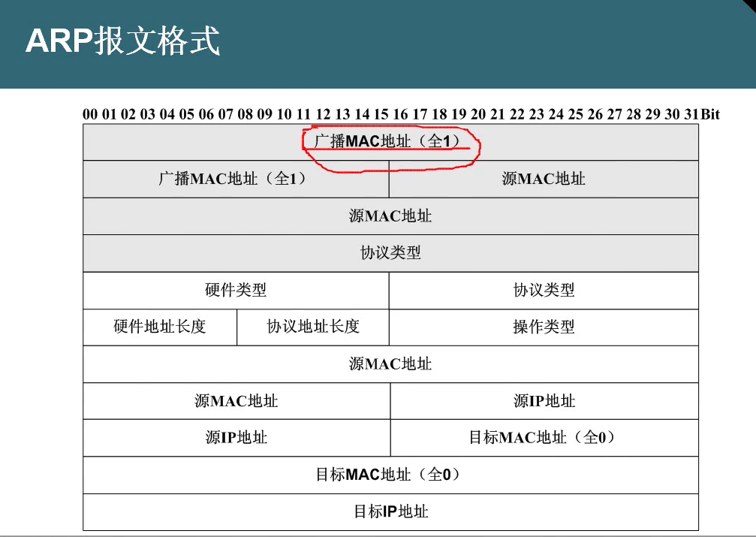The image size is (756, 537).
Task: Select the full-width "目标MAC地址（全0）" row
Action: point(390,475)
